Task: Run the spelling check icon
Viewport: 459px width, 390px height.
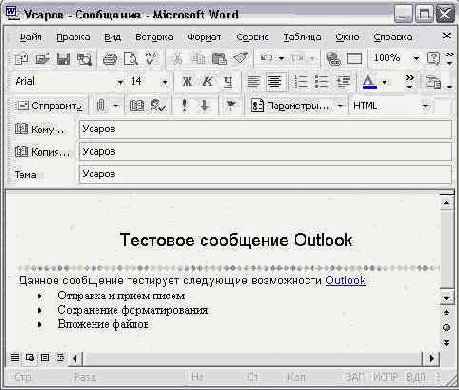Action: (152, 59)
